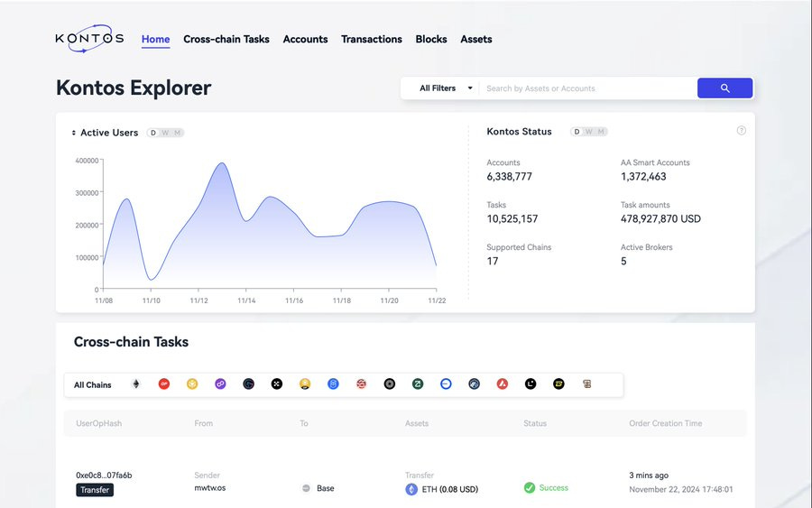
Task: Open the Assets page
Action: tap(475, 40)
